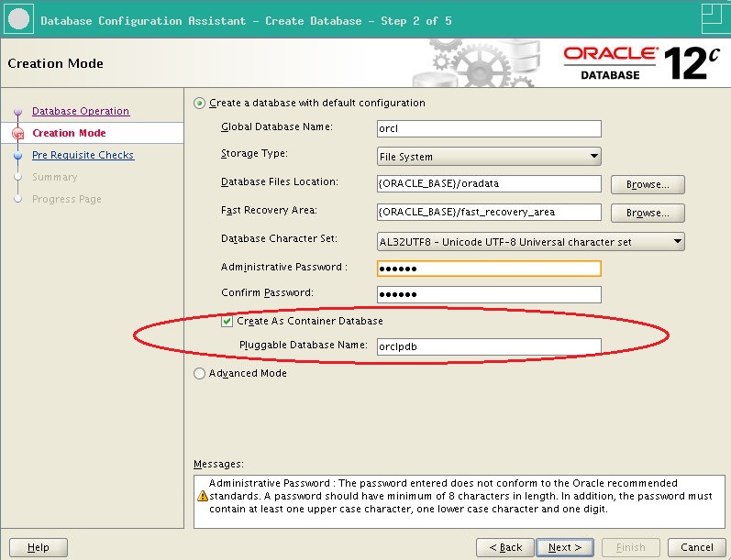Click the Administrative Password field

[x=489, y=269]
